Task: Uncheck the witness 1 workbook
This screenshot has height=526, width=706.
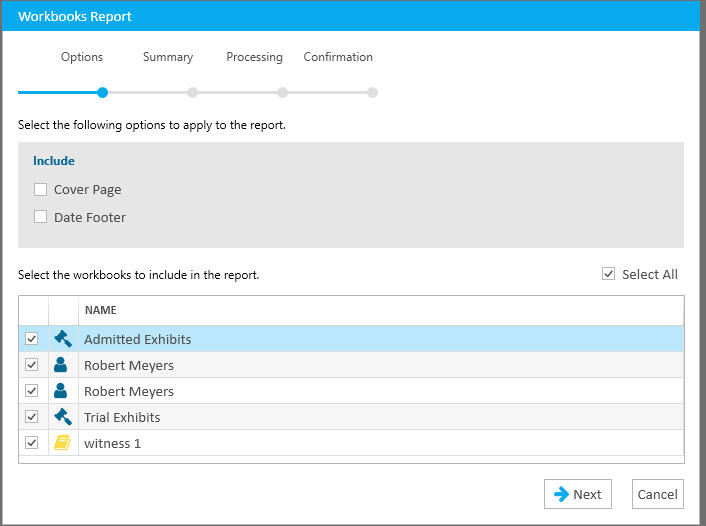Action: 32,443
